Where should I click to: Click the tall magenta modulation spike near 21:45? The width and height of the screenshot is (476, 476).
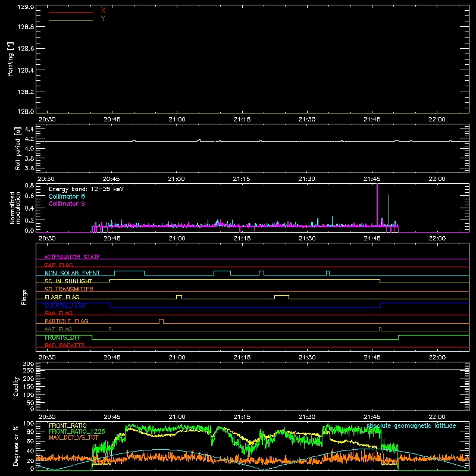(377, 205)
